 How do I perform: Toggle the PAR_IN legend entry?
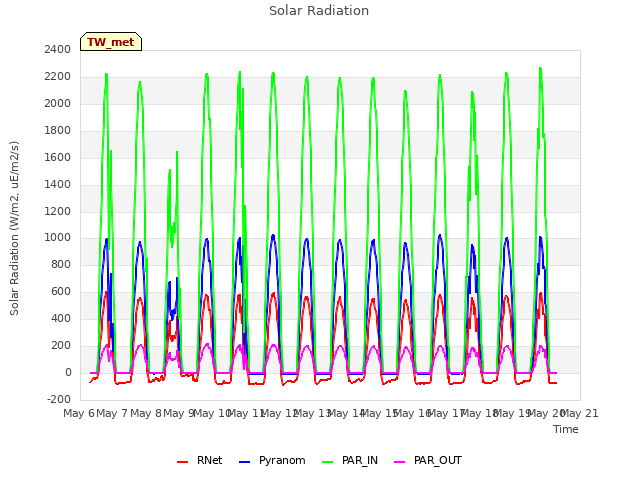tap(350, 460)
